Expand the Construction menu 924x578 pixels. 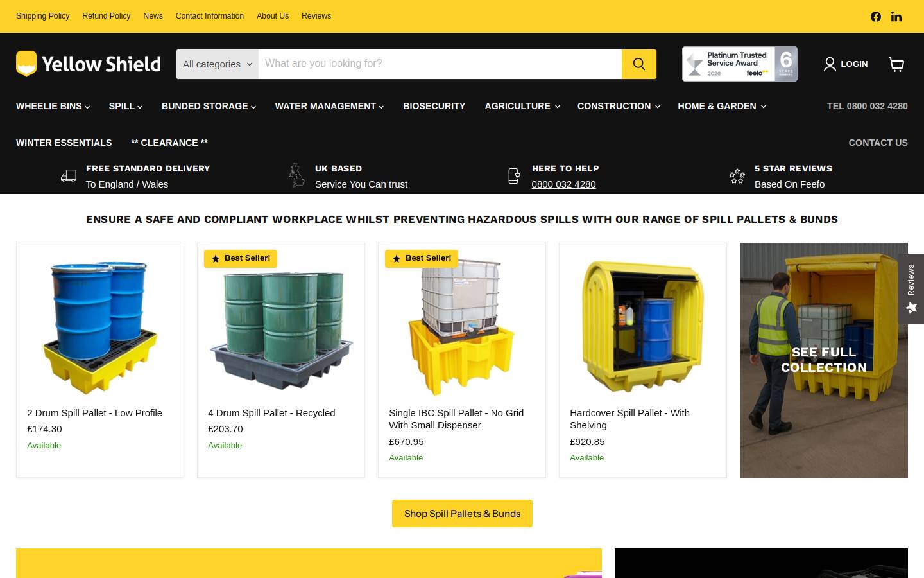(x=619, y=106)
